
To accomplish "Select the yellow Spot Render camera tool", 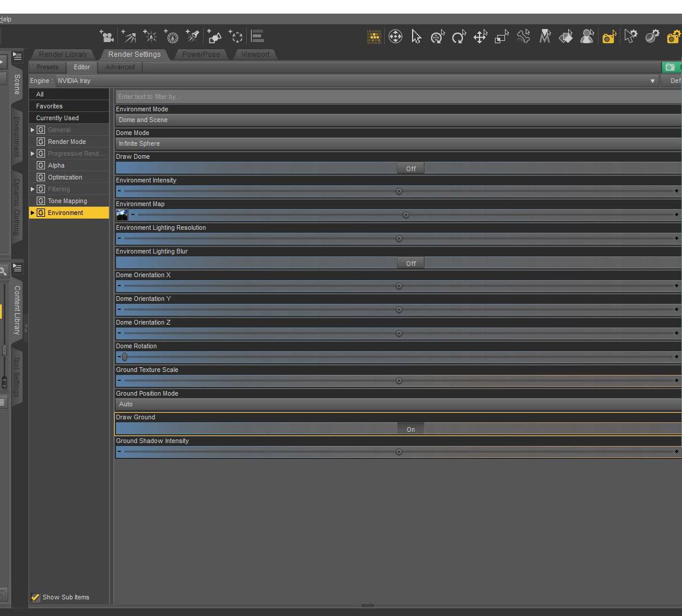I will (x=609, y=37).
